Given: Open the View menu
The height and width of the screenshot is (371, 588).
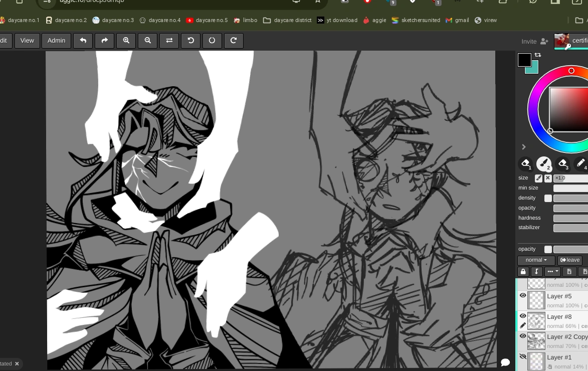Looking at the screenshot, I should (x=27, y=41).
